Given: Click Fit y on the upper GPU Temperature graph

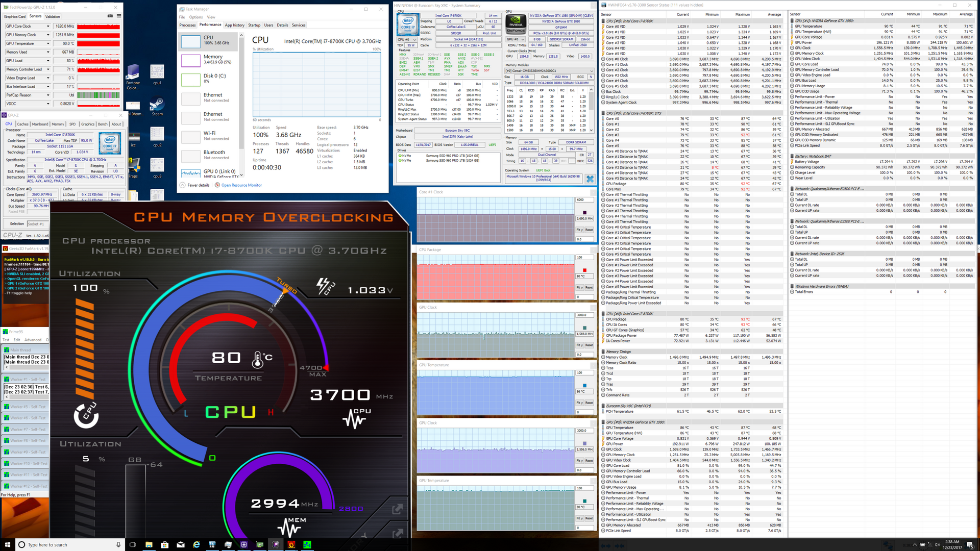Looking at the screenshot, I should [579, 403].
